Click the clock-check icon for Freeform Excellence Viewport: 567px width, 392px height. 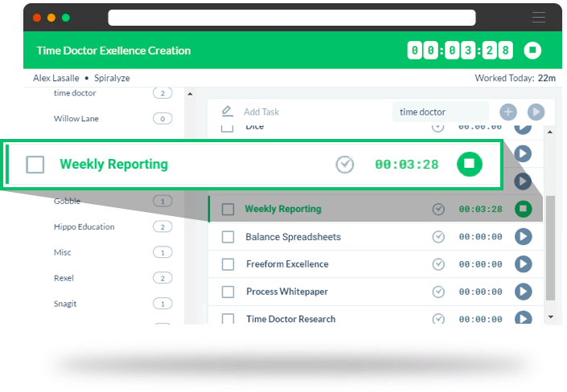(438, 264)
